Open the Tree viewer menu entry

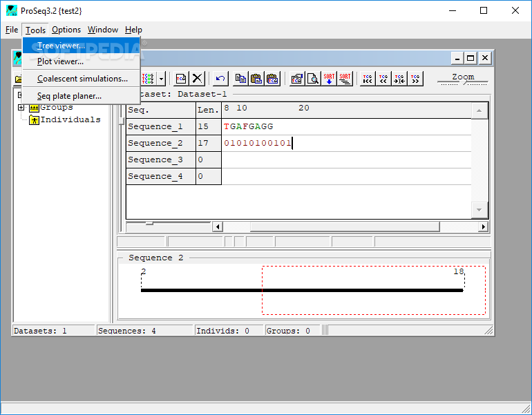[x=82, y=46]
